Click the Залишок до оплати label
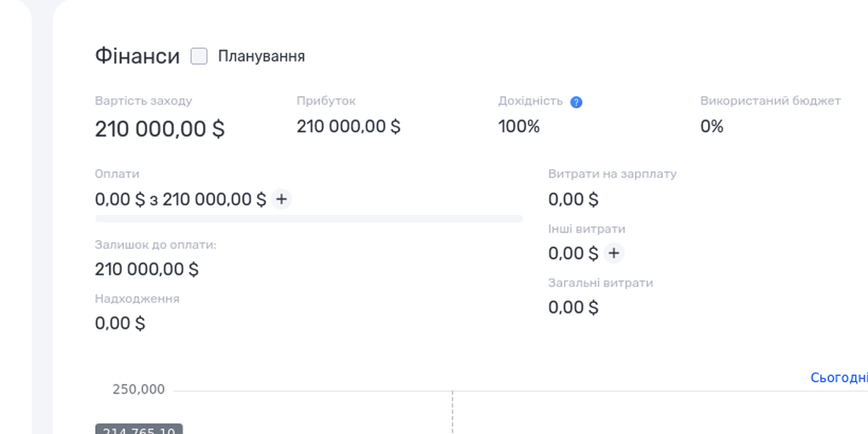The image size is (868, 434). coord(156,245)
